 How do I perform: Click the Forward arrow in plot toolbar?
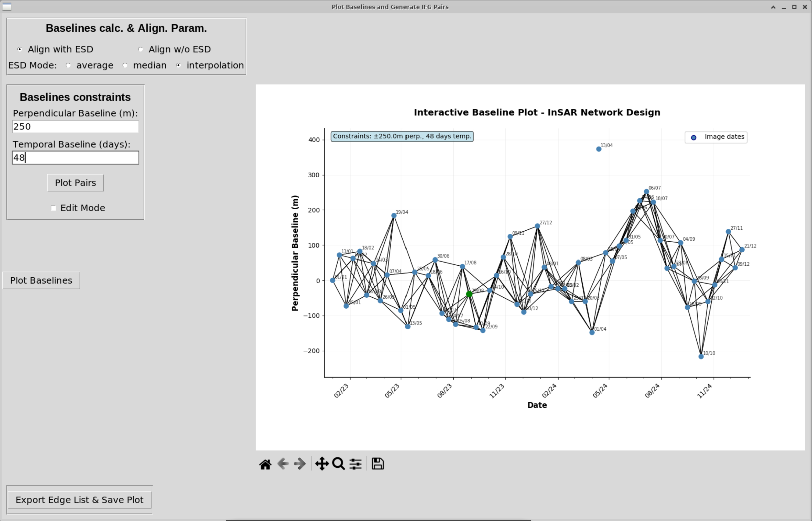(x=300, y=464)
